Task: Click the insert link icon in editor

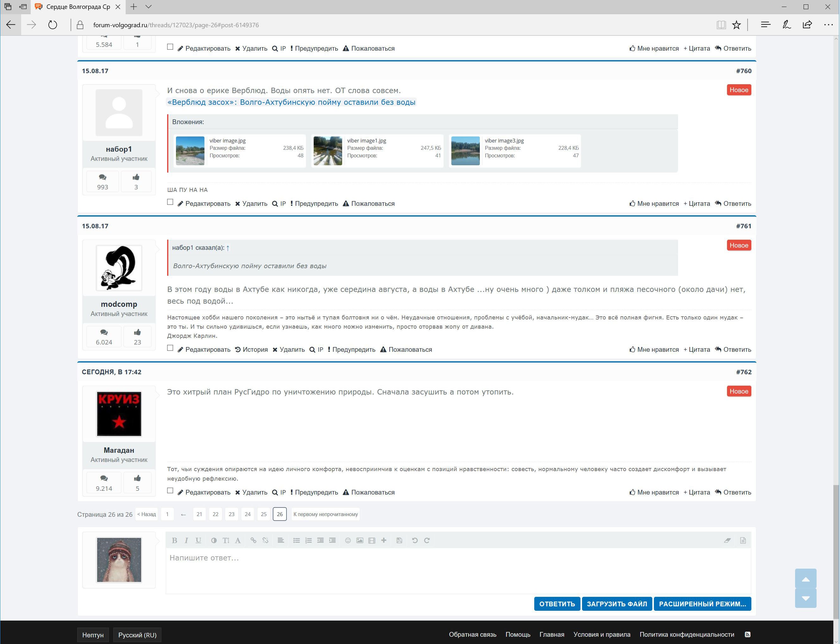Action: 253,540
